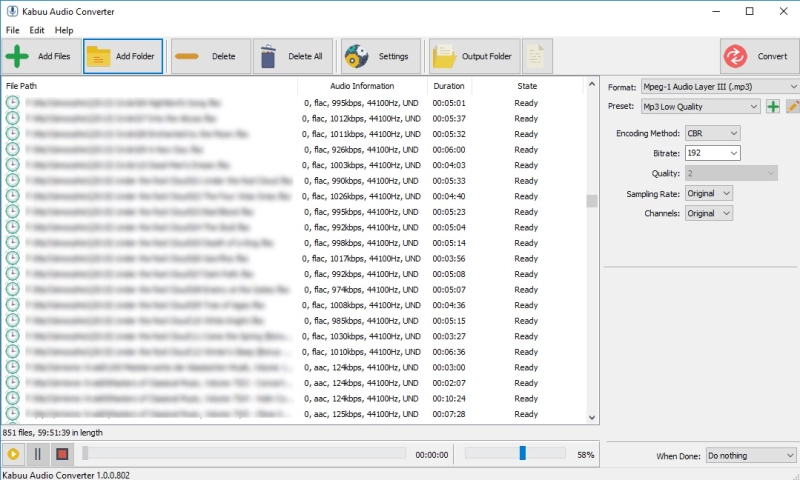800x480 pixels.
Task: Click the playback seek bar
Action: tap(244, 453)
